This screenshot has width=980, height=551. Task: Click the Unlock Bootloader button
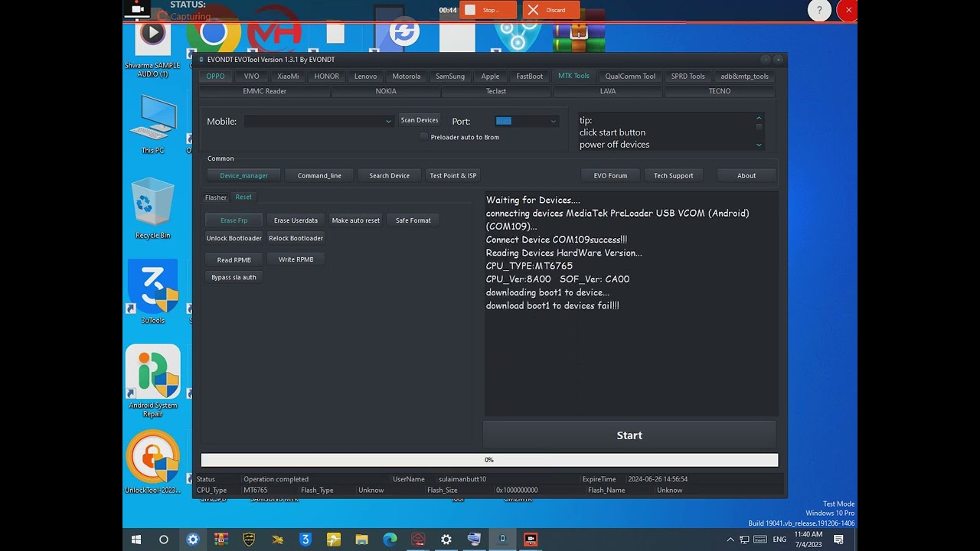(x=234, y=238)
